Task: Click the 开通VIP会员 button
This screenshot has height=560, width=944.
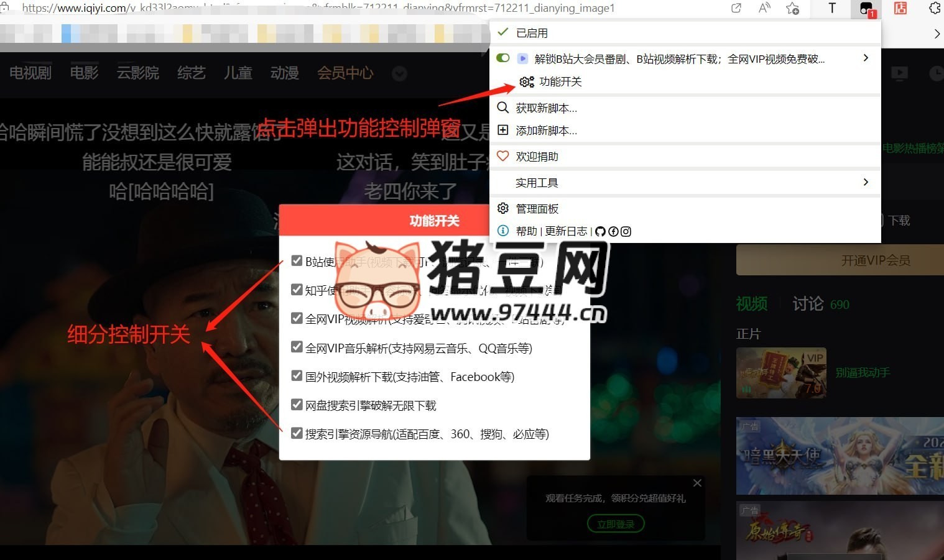Action: [x=875, y=260]
